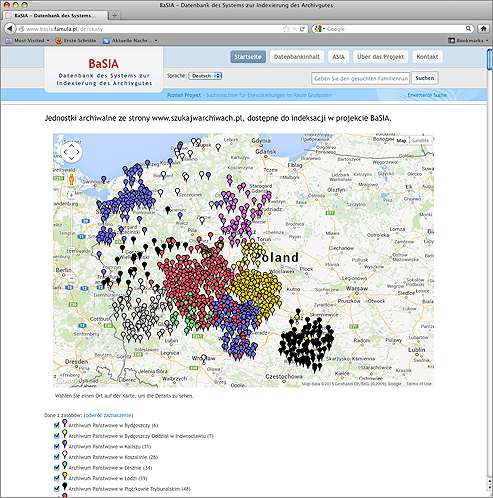Open the Erweiterte Suche link
The height and width of the screenshot is (498, 493).
point(427,95)
